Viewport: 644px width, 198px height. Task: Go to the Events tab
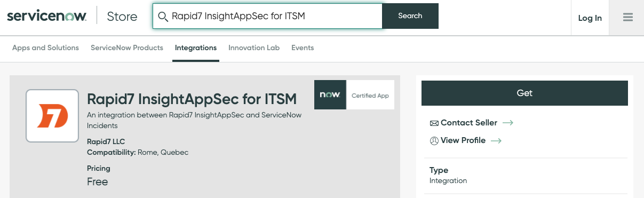(303, 47)
